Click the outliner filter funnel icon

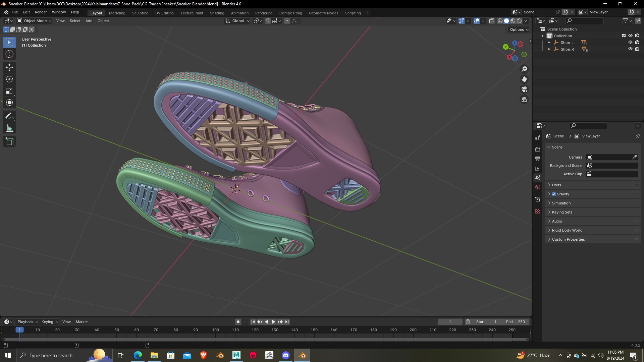coord(626,21)
